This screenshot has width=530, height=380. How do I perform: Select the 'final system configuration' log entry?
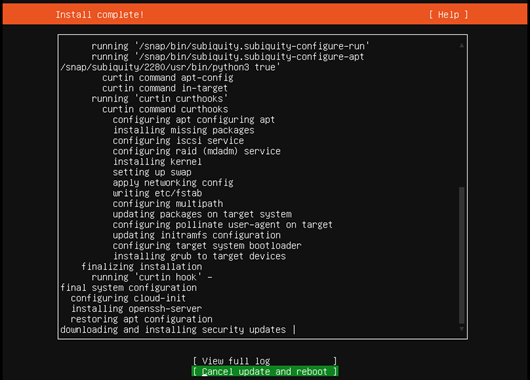point(128,287)
